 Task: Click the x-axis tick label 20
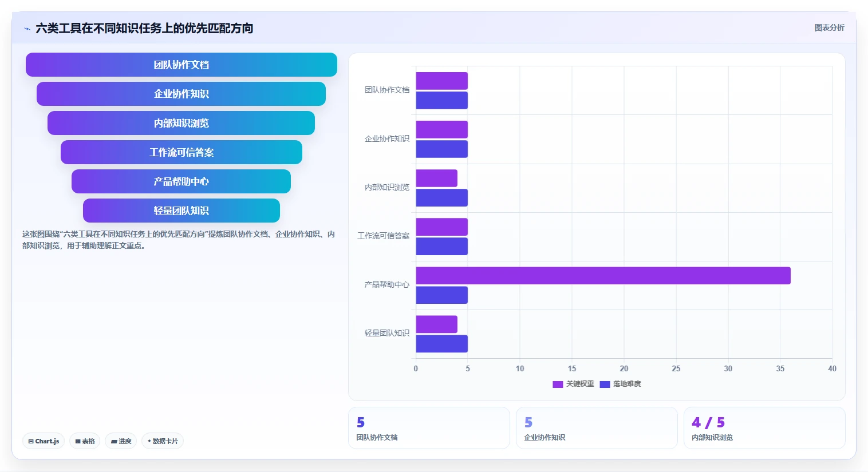pyautogui.click(x=624, y=368)
